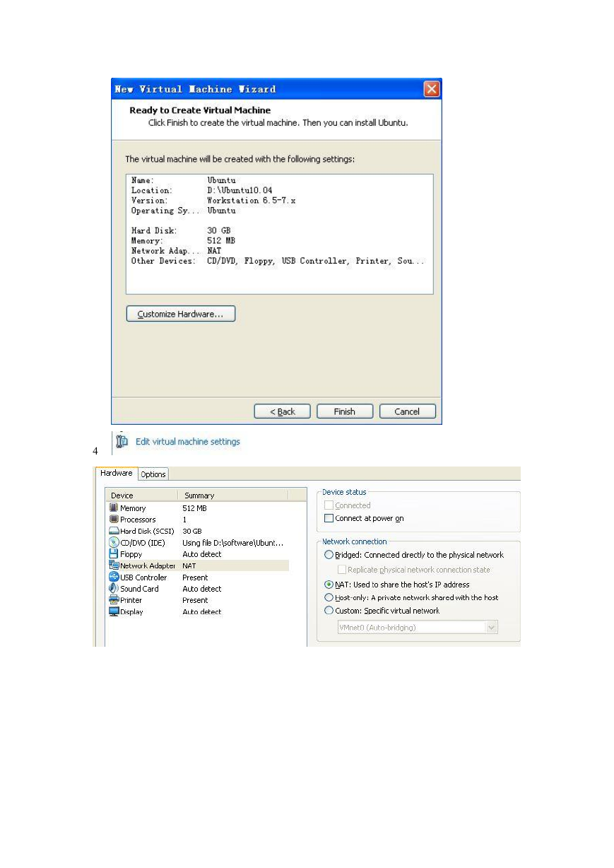Image resolution: width=614 pixels, height=868 pixels.
Task: Open Edit virtual machine settings link
Action: [x=188, y=442]
